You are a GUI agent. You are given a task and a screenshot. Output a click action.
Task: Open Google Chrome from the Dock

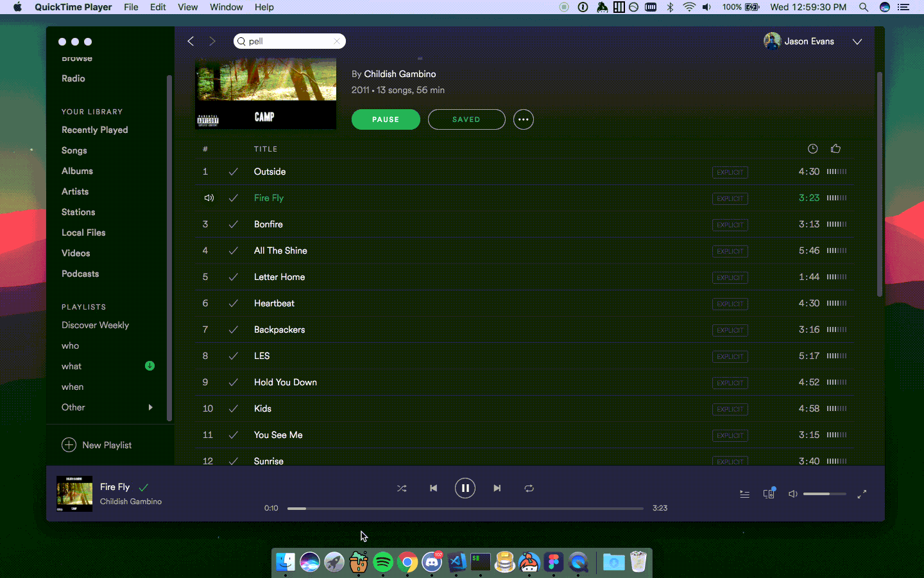(407, 563)
